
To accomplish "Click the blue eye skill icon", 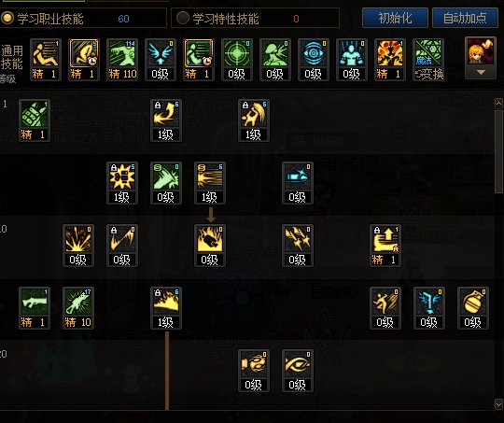I will tap(314, 60).
